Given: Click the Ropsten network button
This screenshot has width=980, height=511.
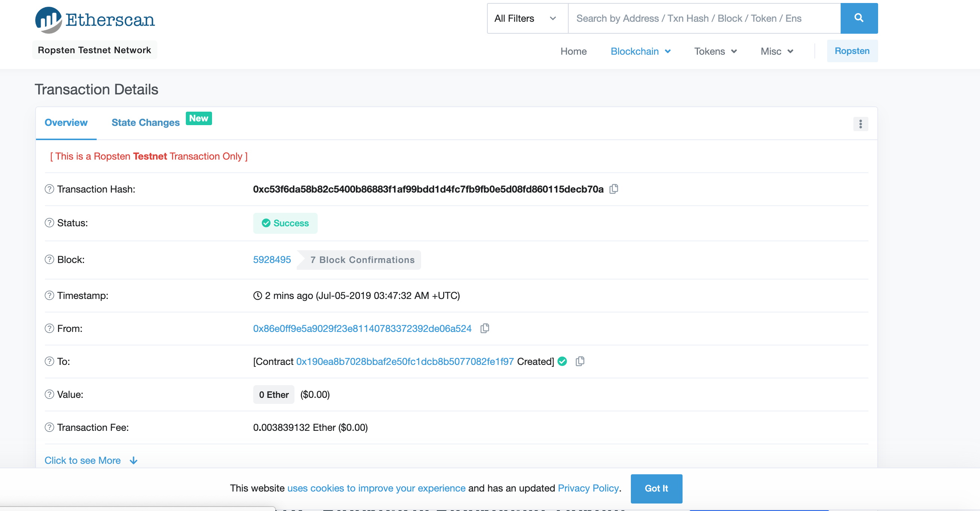Looking at the screenshot, I should pyautogui.click(x=852, y=51).
